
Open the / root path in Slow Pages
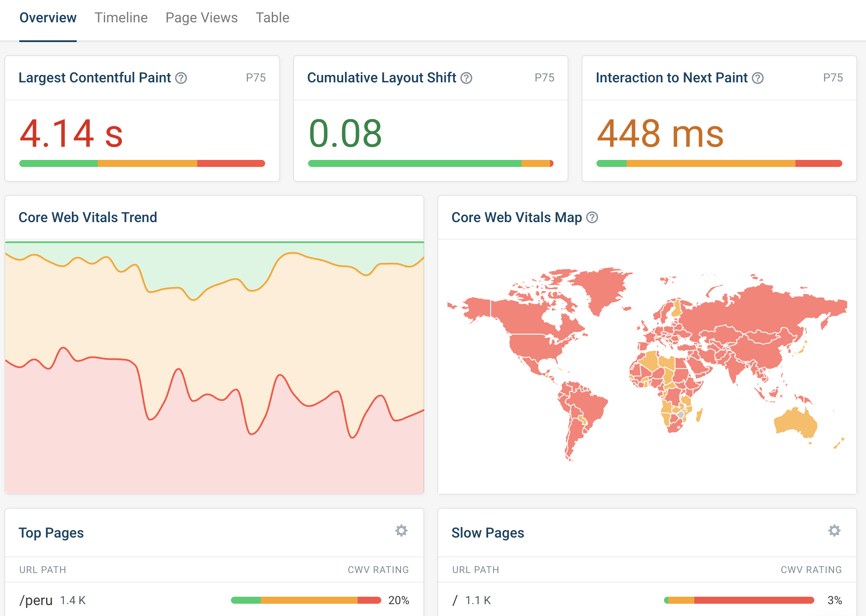(x=455, y=600)
